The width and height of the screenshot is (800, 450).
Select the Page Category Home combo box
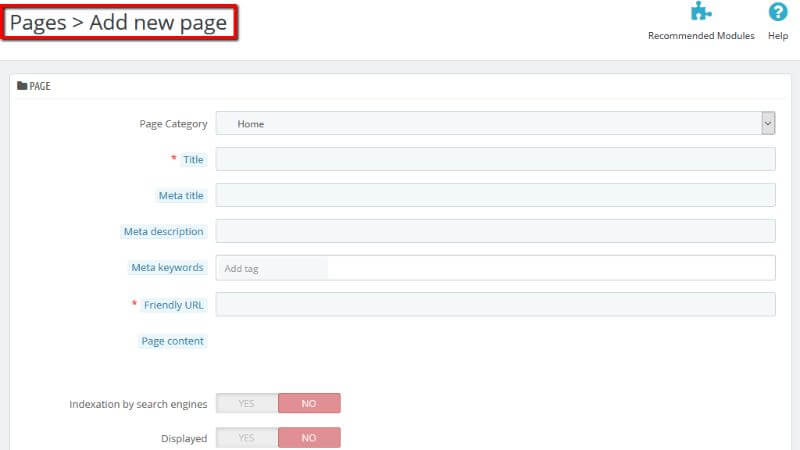(x=495, y=123)
